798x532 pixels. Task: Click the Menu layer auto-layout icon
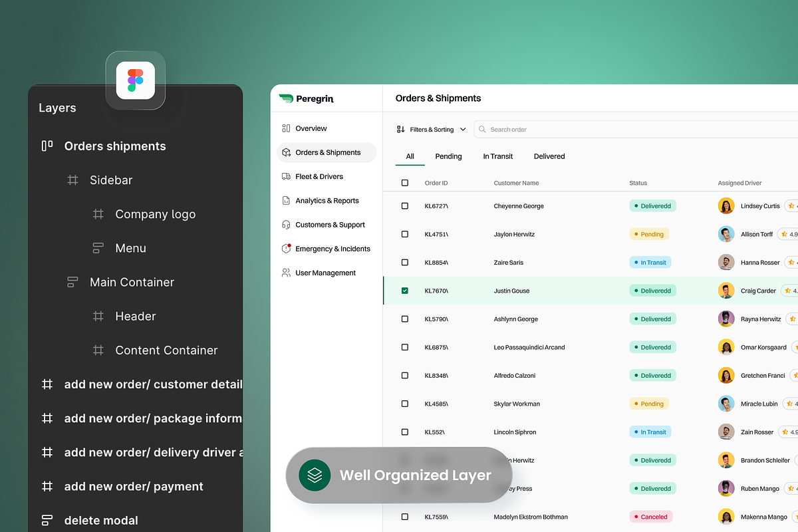pos(98,248)
